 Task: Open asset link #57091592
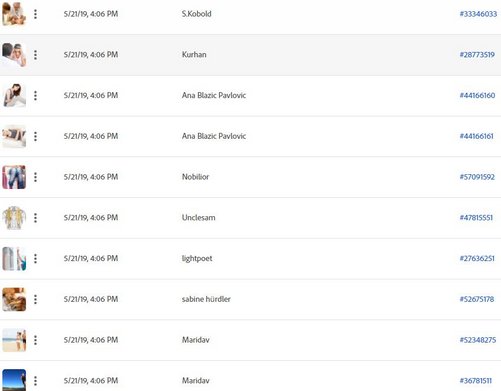click(477, 177)
